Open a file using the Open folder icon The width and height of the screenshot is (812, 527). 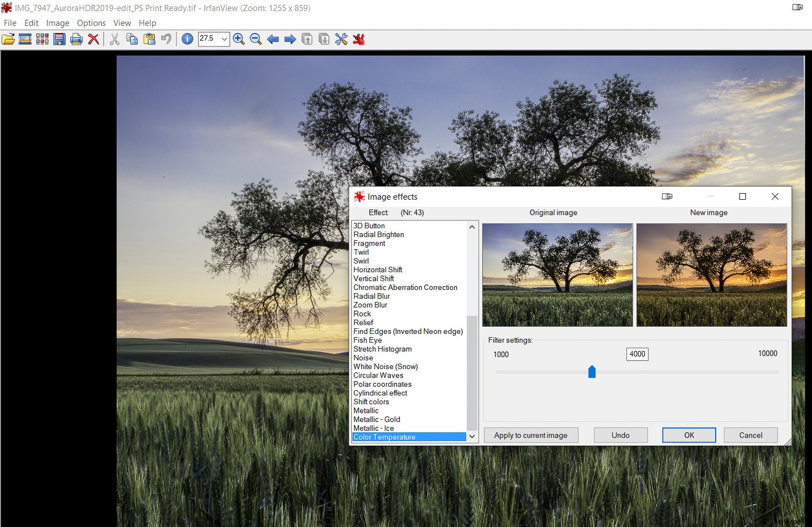(x=8, y=38)
